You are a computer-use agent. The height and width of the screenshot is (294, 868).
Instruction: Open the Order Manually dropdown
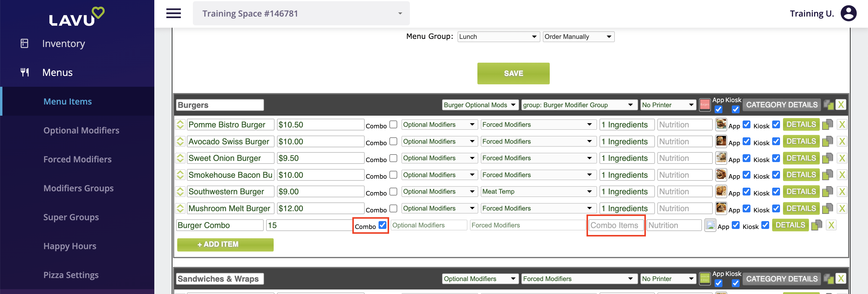pos(578,37)
